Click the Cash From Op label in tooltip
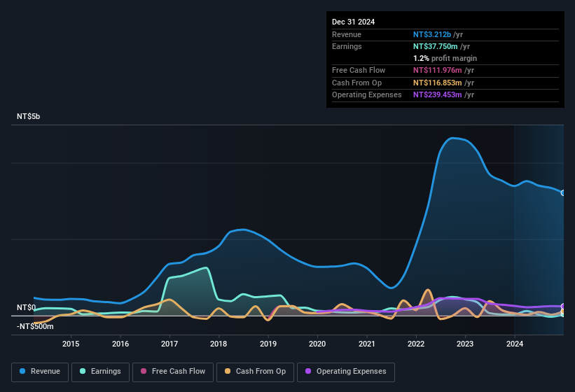Image resolution: width=575 pixels, height=392 pixels. (x=356, y=83)
